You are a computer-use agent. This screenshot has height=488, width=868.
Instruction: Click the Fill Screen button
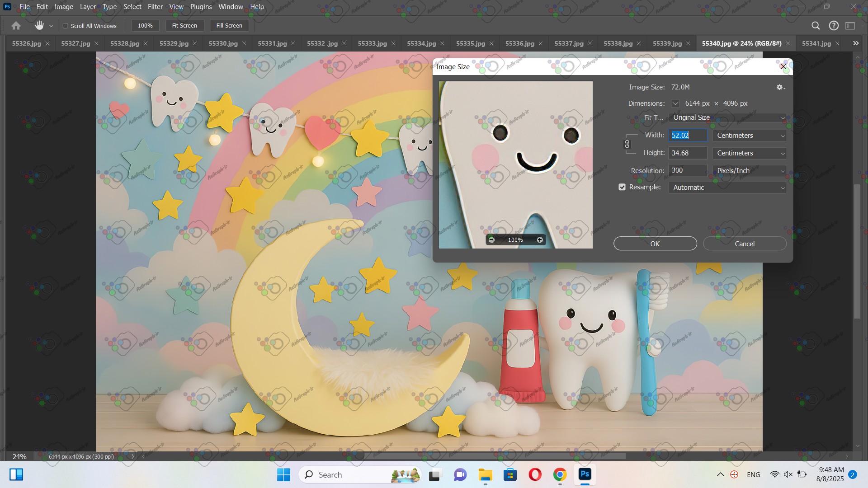pyautogui.click(x=229, y=26)
